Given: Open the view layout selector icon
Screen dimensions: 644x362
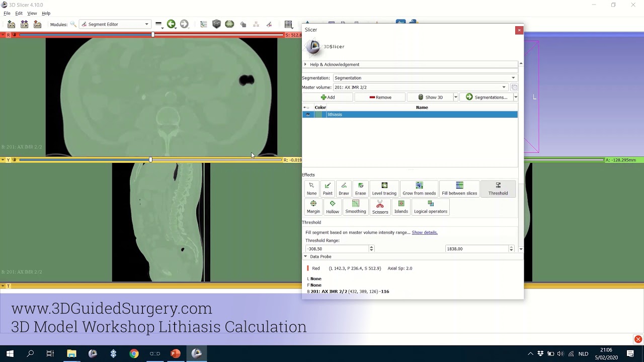Looking at the screenshot, I should click(x=288, y=24).
